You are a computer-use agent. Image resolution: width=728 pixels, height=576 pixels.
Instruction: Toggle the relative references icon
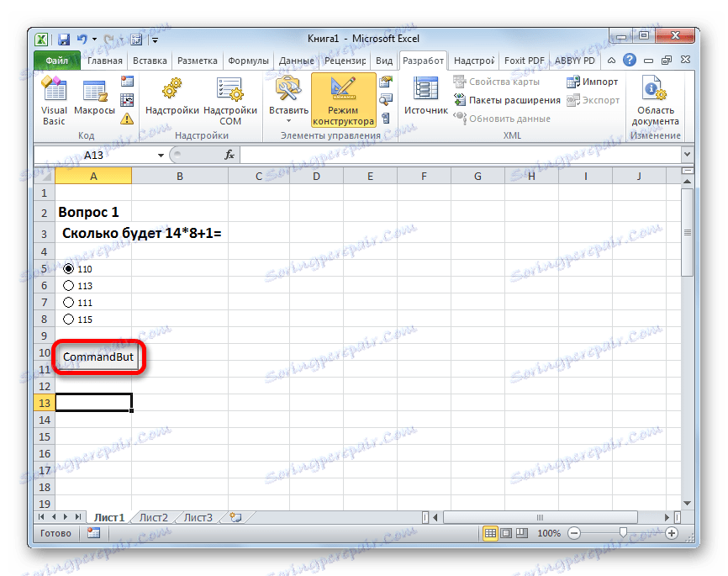[127, 100]
